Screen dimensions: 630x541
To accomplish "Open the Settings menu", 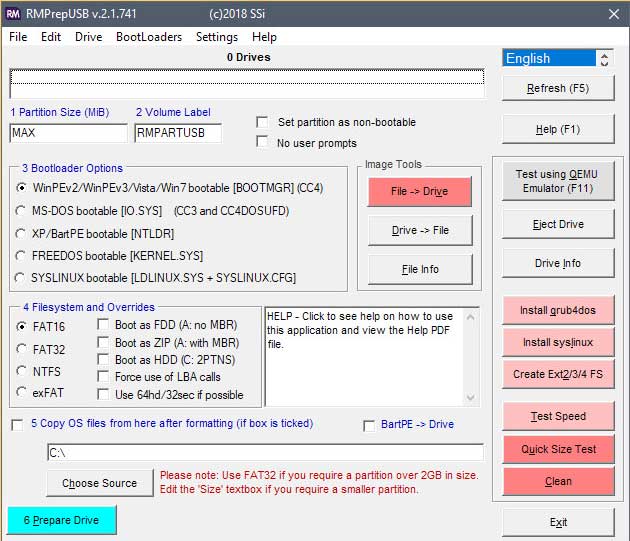I will click(x=217, y=37).
